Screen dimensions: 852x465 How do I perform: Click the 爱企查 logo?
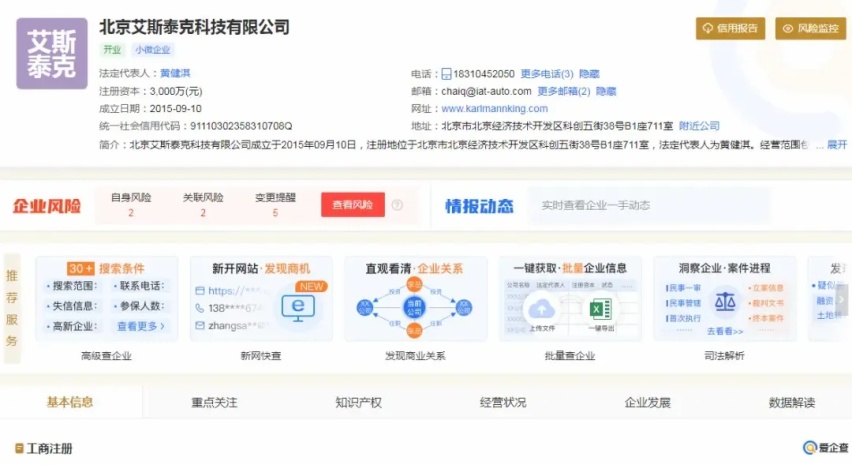[x=825, y=448]
